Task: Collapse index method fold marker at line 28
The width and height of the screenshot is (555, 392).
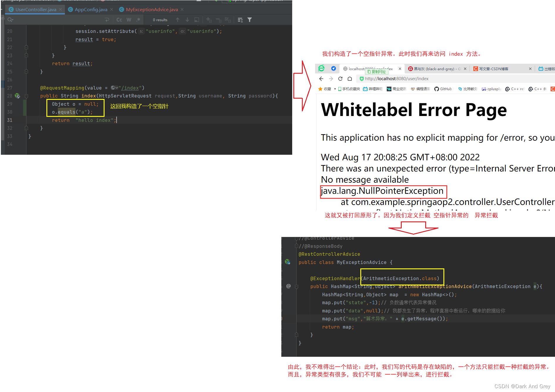Action: 26,96
